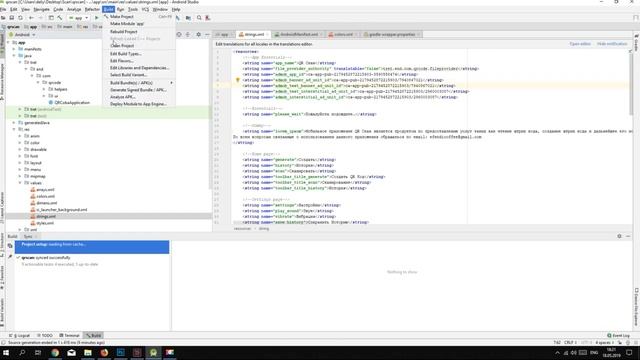Click the Save All toolbar icon
640x360 pixels.
point(12,18)
